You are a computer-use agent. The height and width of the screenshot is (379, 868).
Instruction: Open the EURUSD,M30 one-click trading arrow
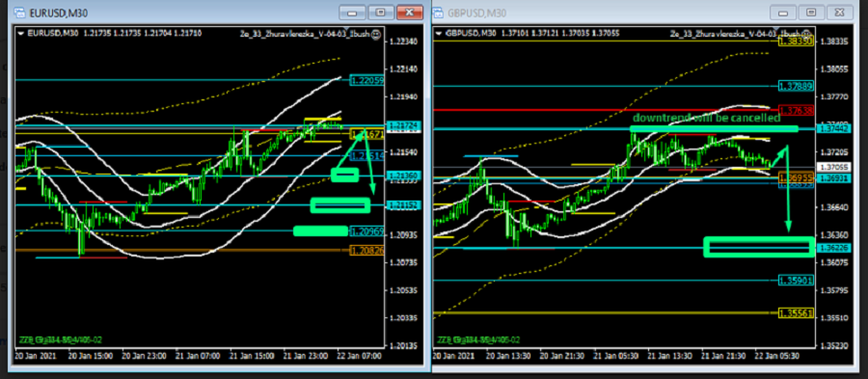pos(21,33)
